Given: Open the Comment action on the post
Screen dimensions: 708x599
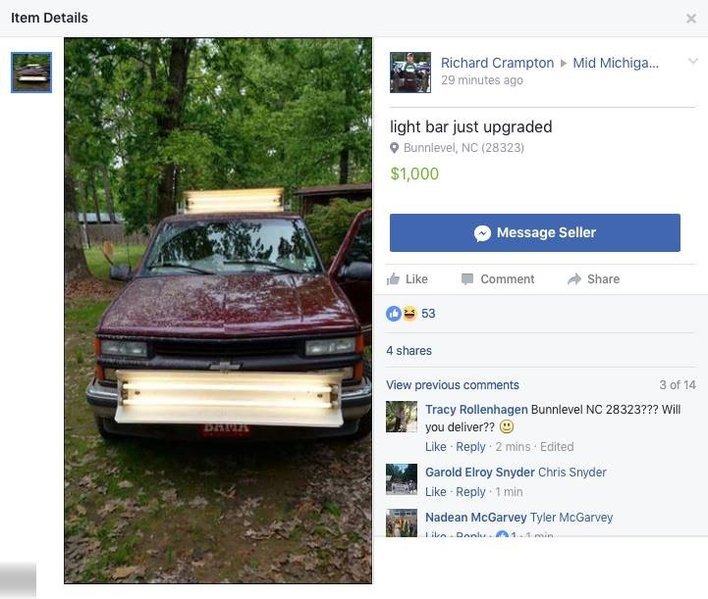Looking at the screenshot, I should point(498,279).
